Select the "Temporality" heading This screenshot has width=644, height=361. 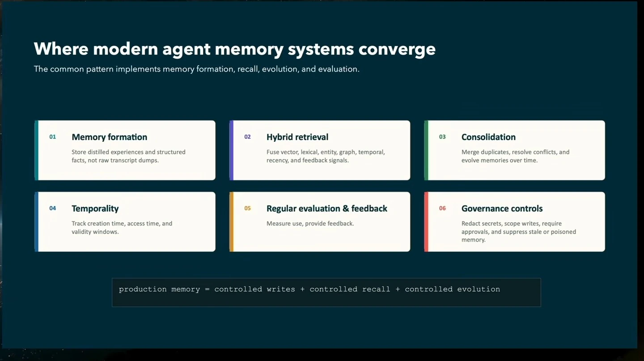coord(95,208)
